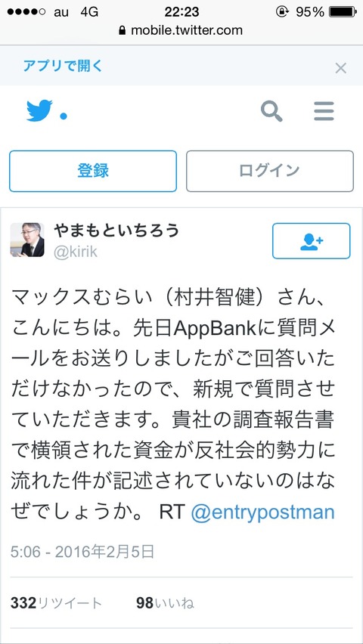The width and height of the screenshot is (363, 644).
Task: Click the ログイン button
Action: point(270,171)
